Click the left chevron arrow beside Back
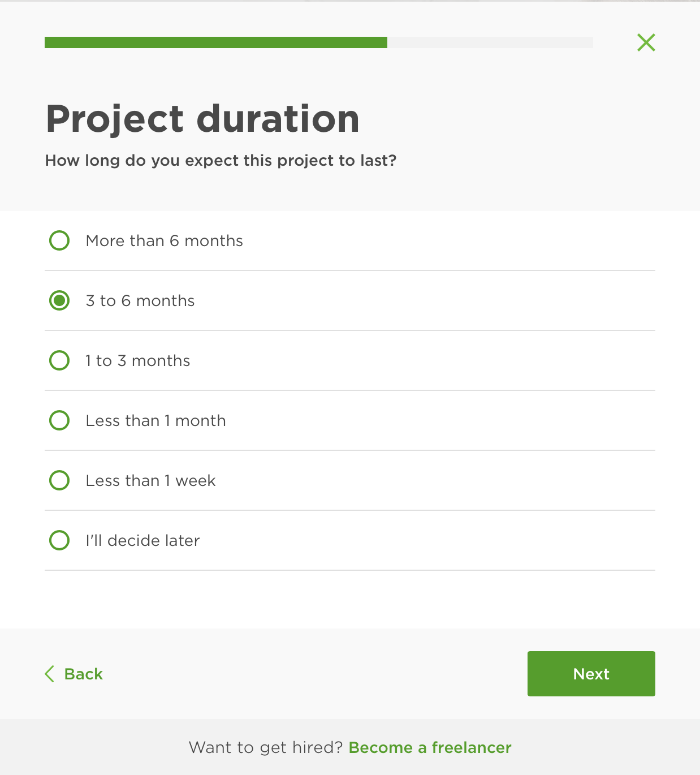Screen dimensions: 700x775 coord(50,674)
